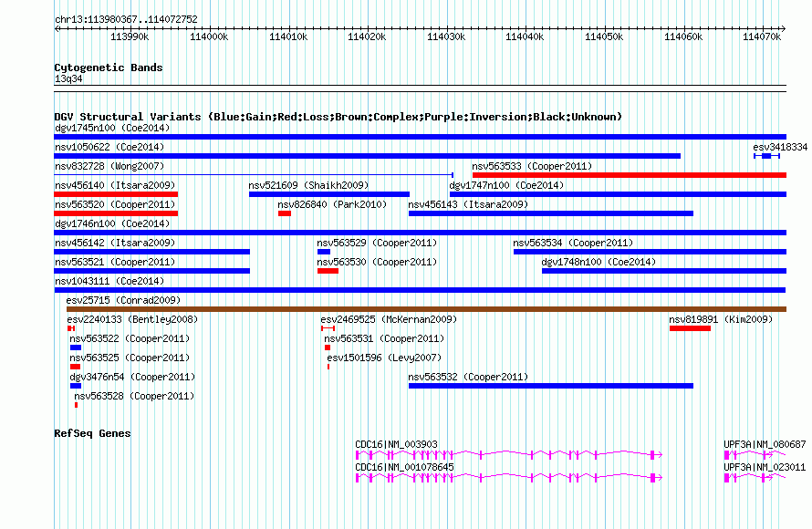Select the CDC16|NM_001078645 gene transcript glyph
Screen dimensions: 812x529
[x=509, y=477]
